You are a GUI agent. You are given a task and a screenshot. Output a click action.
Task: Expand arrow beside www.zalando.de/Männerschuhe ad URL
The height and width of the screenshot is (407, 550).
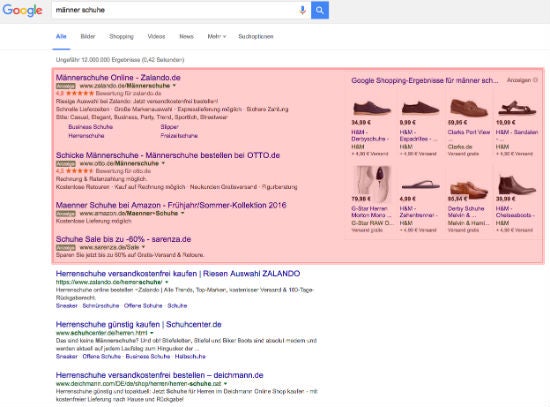click(x=174, y=86)
